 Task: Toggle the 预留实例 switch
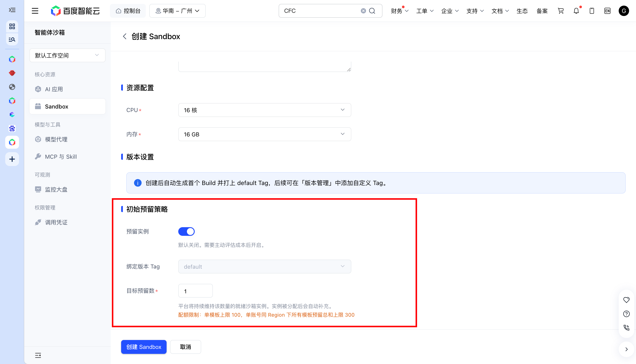[186, 231]
